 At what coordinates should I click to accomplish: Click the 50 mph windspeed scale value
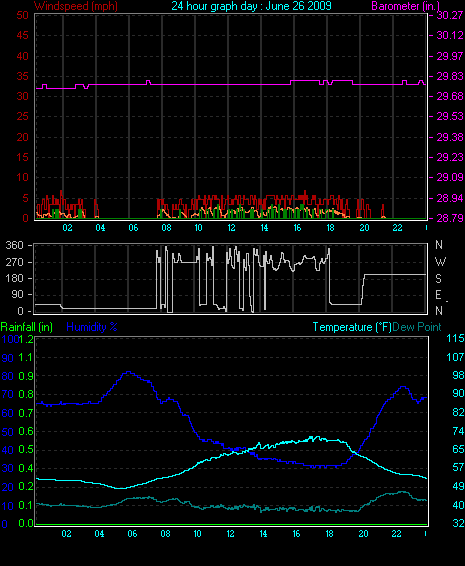[x=22, y=16]
